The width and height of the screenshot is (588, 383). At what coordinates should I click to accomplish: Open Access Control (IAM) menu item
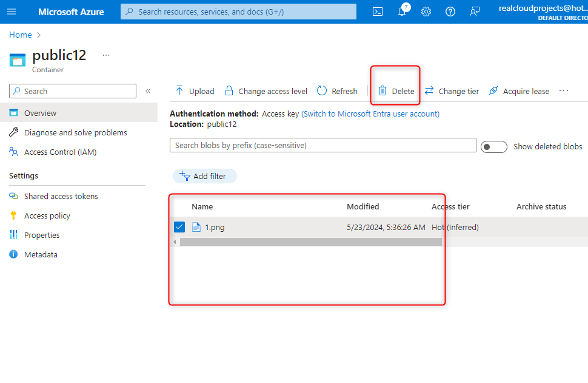[60, 152]
